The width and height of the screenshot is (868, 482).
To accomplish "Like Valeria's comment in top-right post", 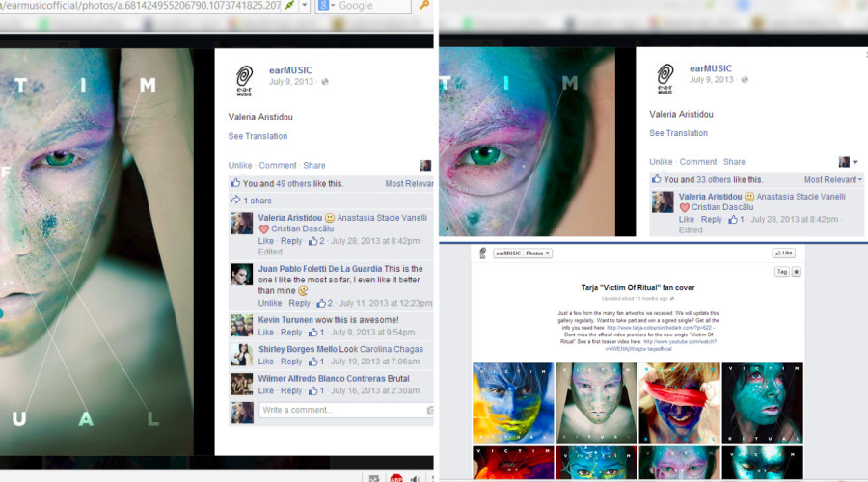I will [x=687, y=219].
